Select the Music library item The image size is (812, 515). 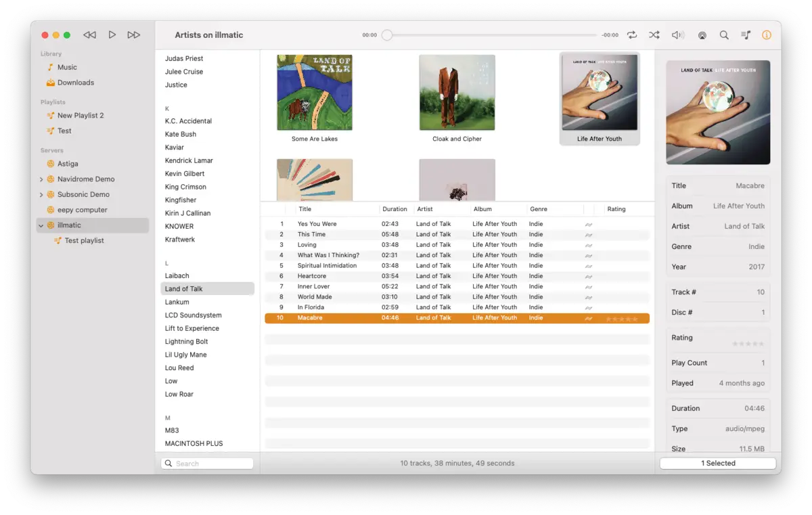pyautogui.click(x=66, y=67)
